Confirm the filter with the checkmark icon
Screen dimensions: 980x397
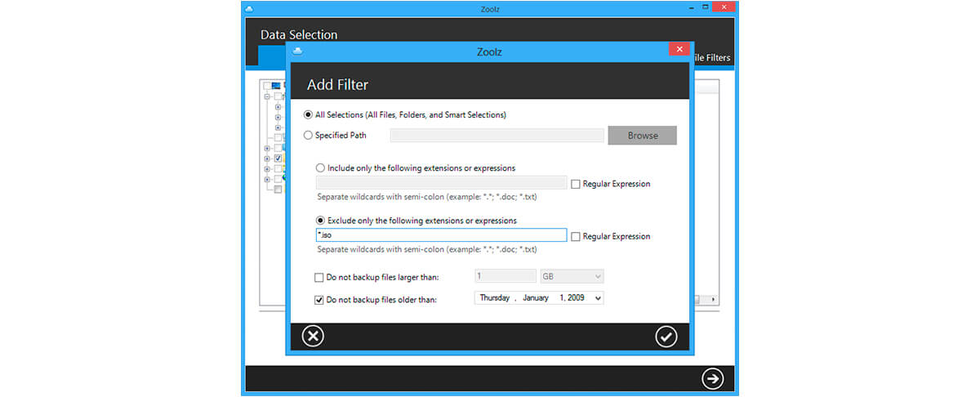point(666,336)
